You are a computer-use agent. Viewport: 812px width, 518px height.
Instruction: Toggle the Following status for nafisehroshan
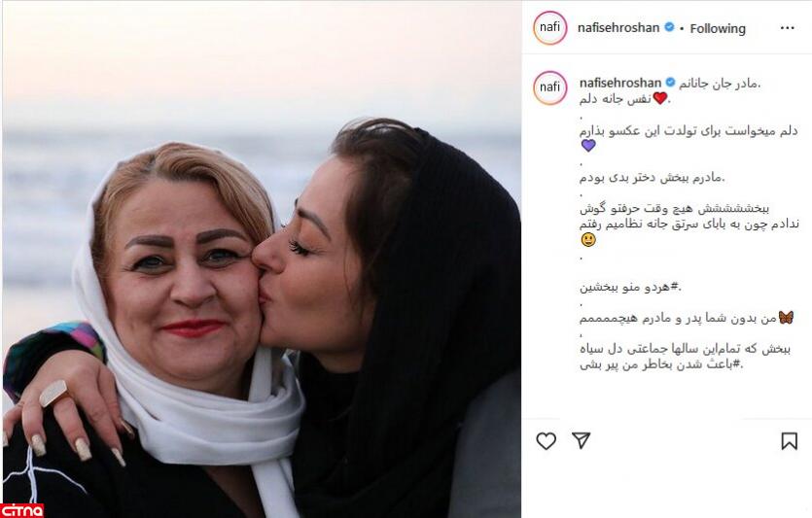(718, 28)
